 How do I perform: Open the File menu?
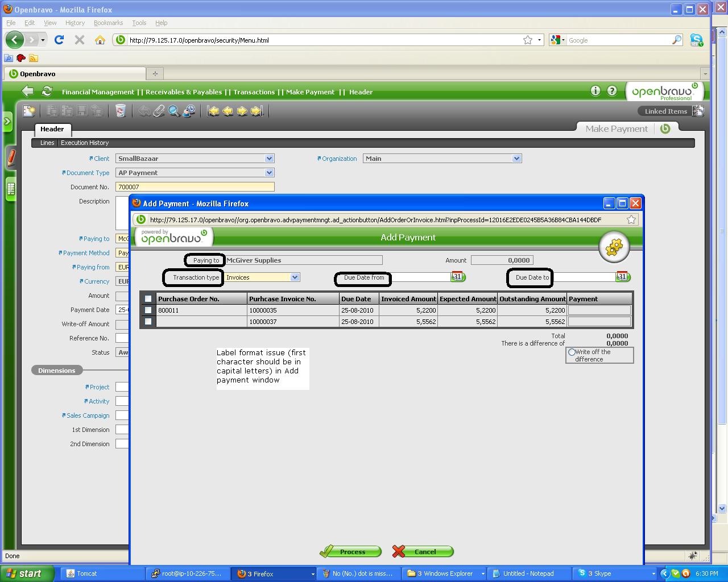[x=11, y=23]
